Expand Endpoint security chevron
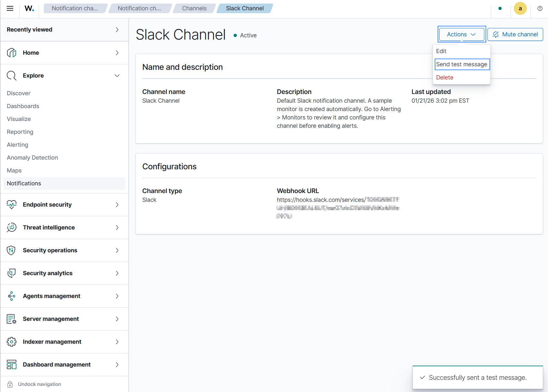 pos(117,205)
